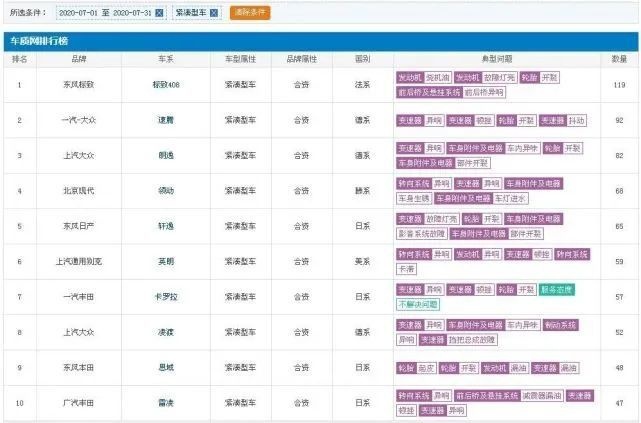The height and width of the screenshot is (423, 641).
Task: Click the orange 清除条件 button
Action: click(x=250, y=13)
